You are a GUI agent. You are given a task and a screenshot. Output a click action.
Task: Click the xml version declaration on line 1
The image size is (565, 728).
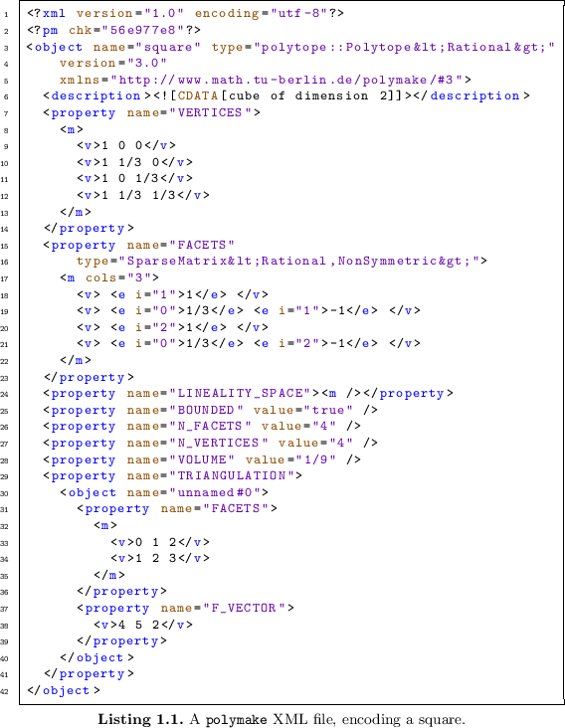coord(185,13)
